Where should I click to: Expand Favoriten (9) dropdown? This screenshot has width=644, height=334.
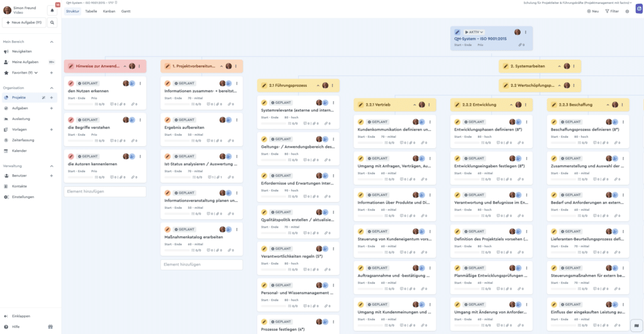36,73
